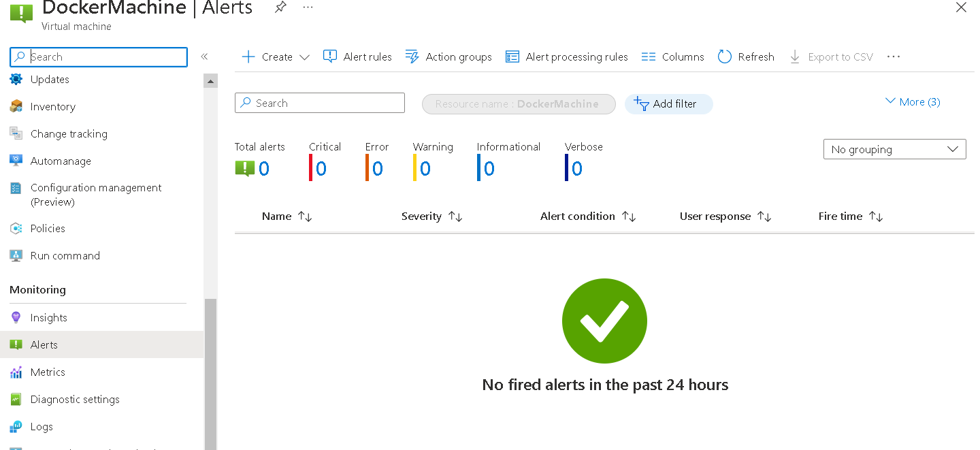Click the Monitoring section heading
Viewport: 980px width, 450px height.
click(x=38, y=289)
